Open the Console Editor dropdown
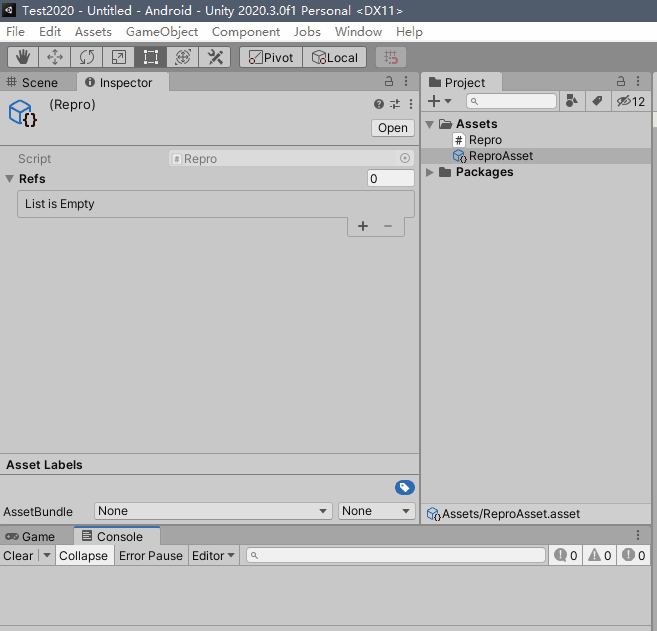The width and height of the screenshot is (657, 631). [x=213, y=556]
